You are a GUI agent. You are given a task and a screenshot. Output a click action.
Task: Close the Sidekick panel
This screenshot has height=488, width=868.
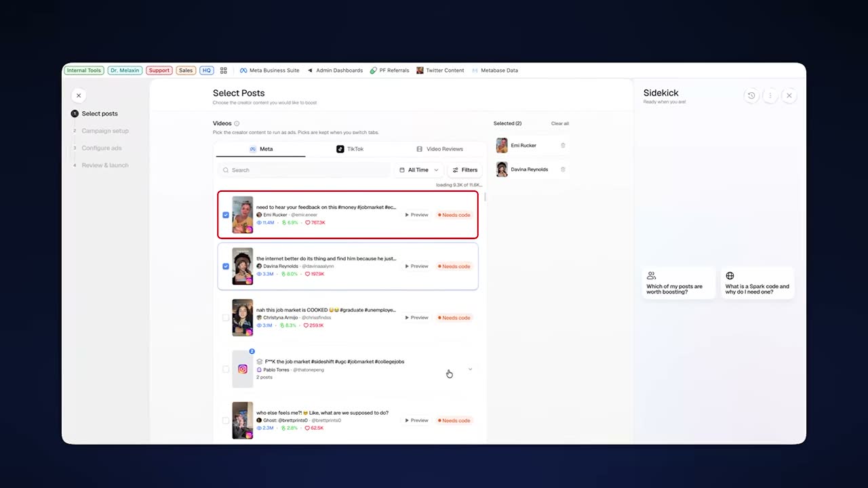coord(789,96)
